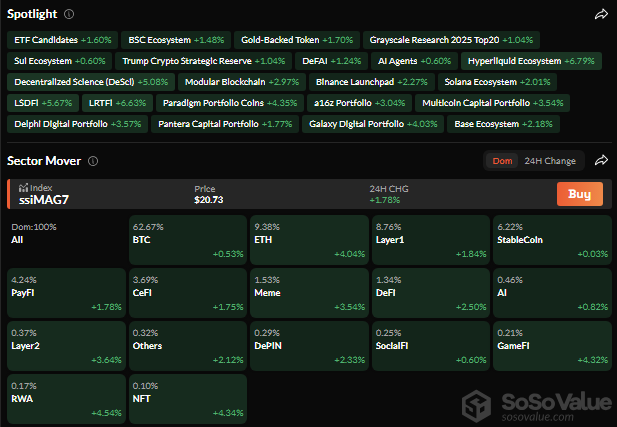Click the ssiMAG7 +1.78% 24H change value
This screenshot has height=427, width=617.
tap(384, 200)
